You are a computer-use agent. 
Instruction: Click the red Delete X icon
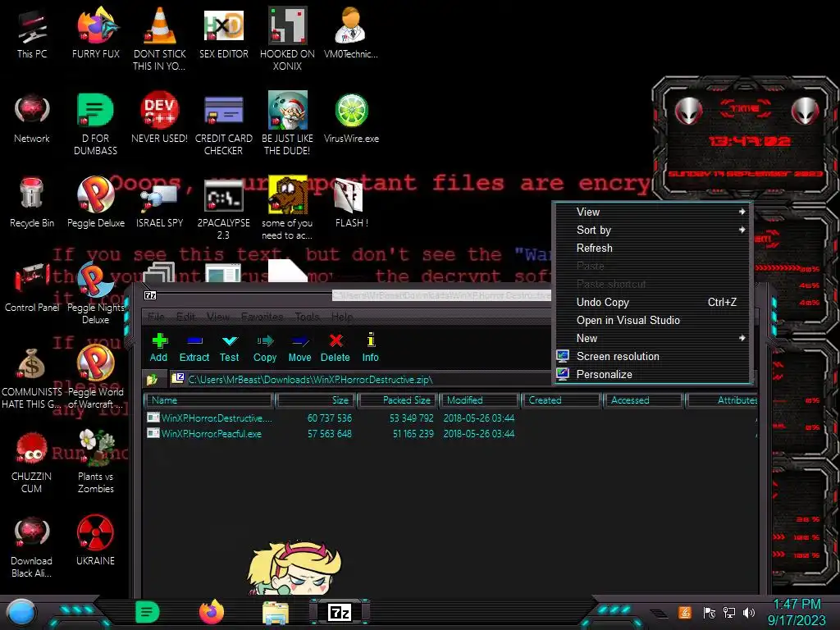click(336, 348)
